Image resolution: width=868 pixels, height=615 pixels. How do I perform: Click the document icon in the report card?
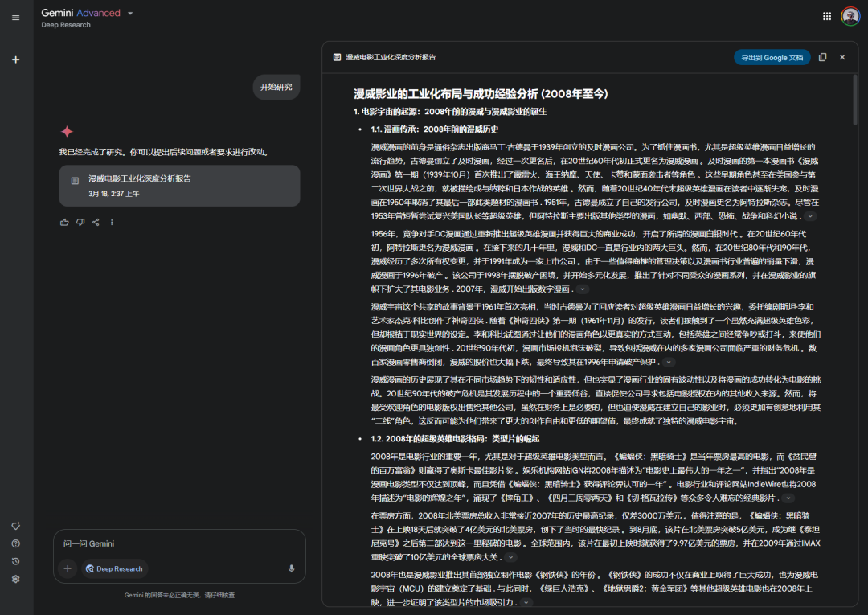[x=75, y=180]
